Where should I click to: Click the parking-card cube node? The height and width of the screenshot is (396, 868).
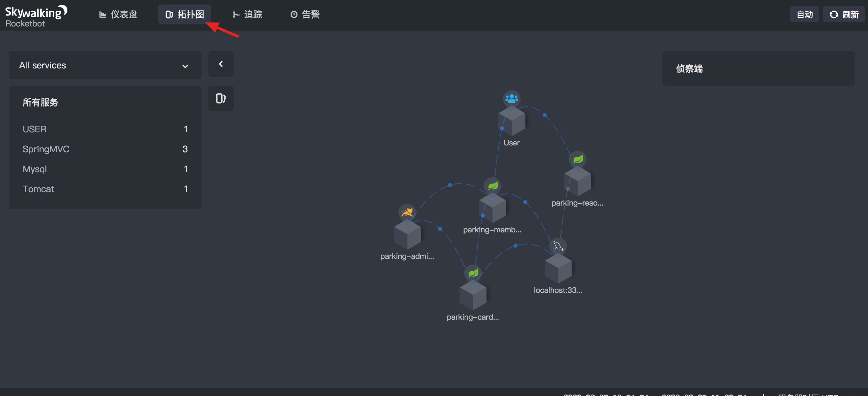473,296
